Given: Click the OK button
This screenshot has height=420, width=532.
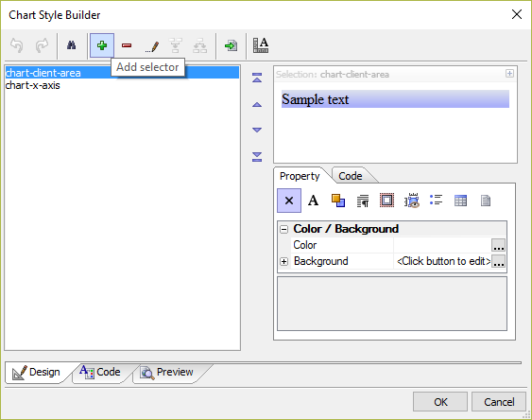Looking at the screenshot, I should (x=440, y=402).
